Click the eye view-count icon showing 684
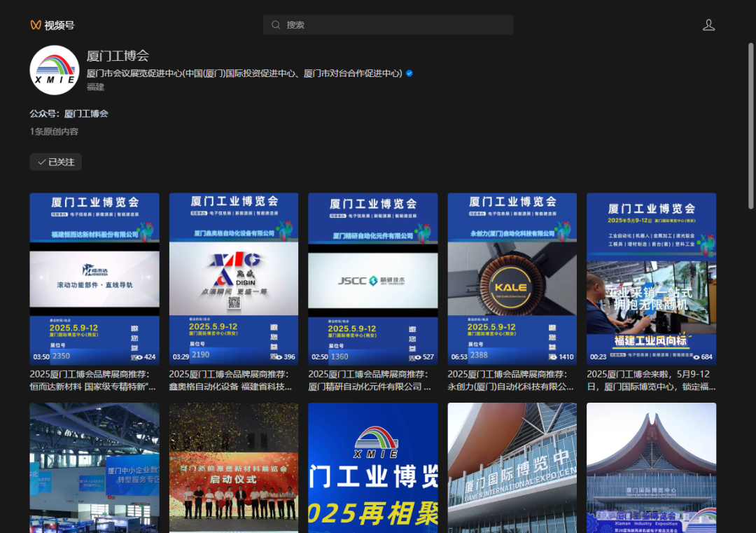The image size is (756, 533). point(696,357)
